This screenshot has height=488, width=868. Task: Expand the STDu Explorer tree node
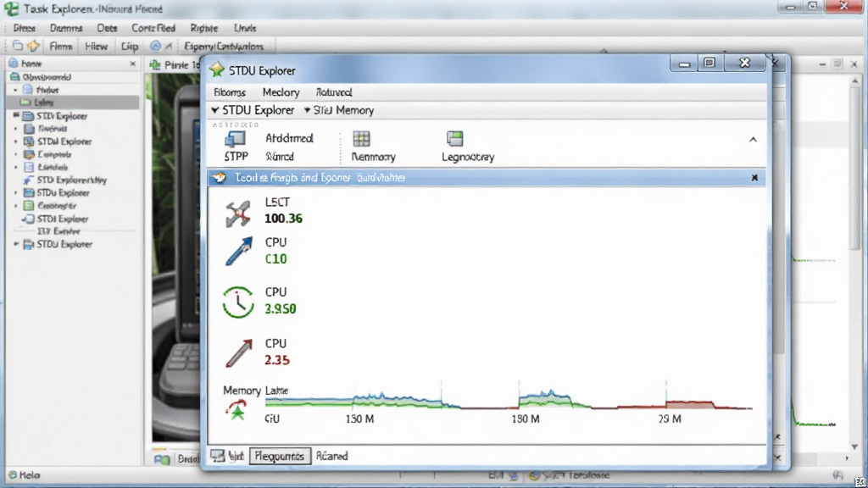pos(16,192)
